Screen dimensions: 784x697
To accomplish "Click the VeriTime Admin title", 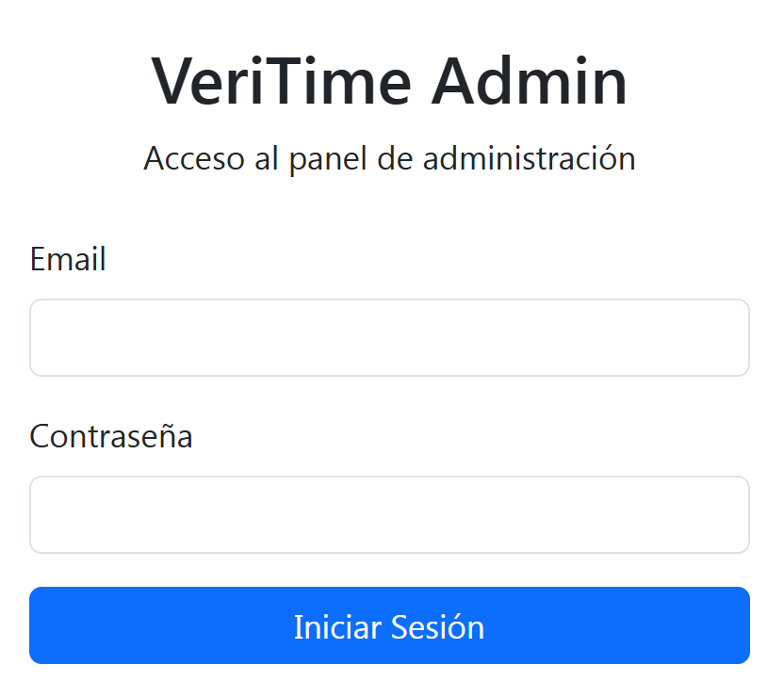I will click(x=390, y=81).
